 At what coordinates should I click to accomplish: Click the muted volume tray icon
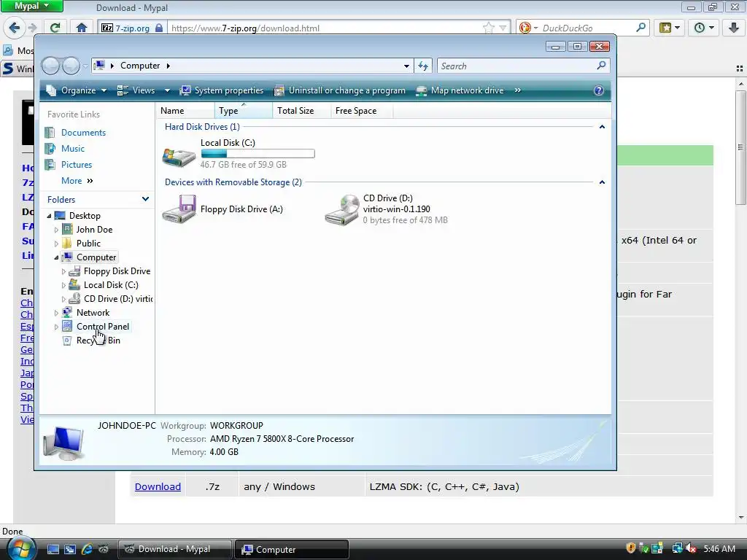691,548
